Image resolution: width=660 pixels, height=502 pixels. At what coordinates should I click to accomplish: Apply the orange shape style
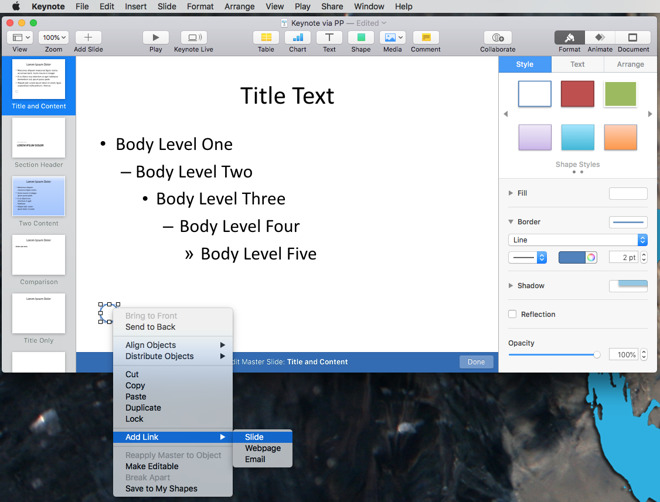pyautogui.click(x=620, y=137)
